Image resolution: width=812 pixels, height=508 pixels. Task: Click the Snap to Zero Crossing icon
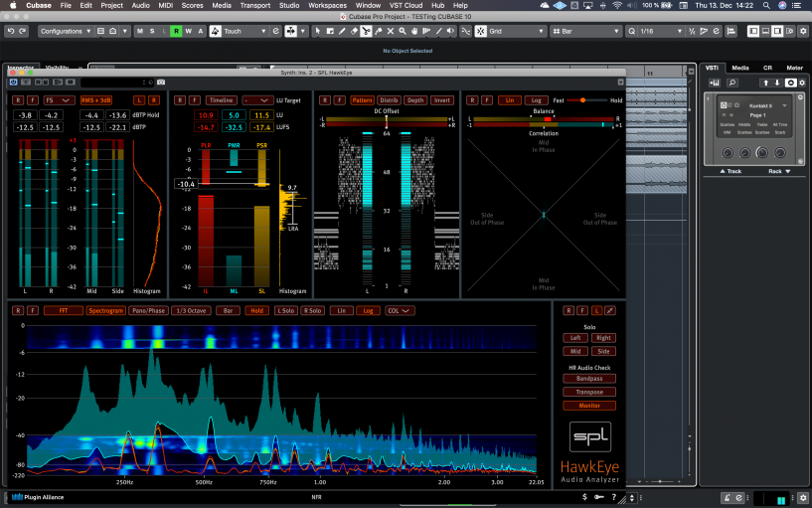(x=465, y=31)
